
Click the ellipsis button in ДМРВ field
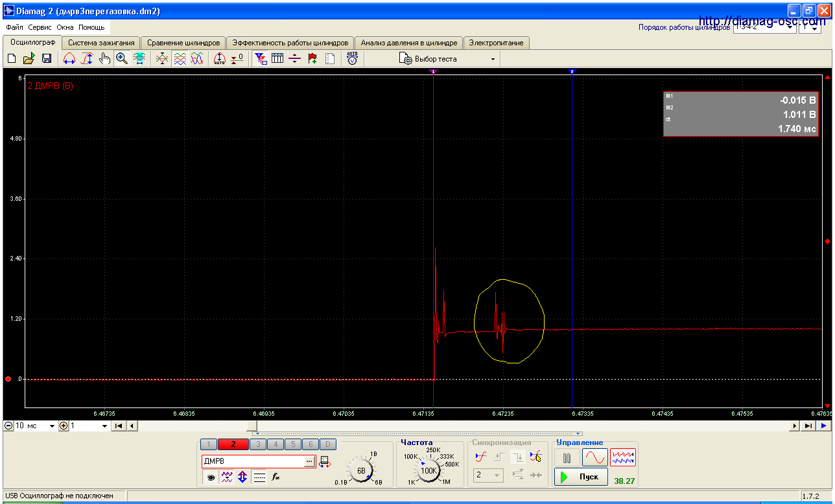(310, 462)
